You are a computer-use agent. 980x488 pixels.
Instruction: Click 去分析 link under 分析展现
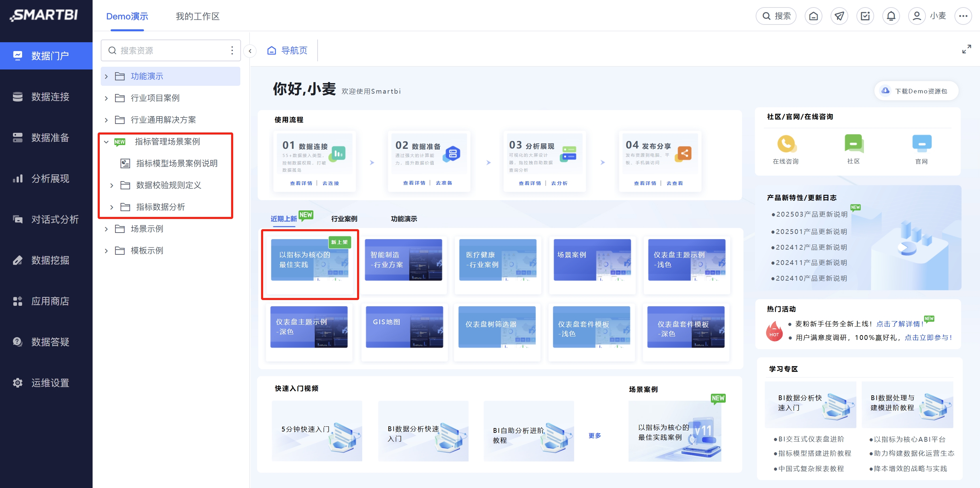pos(559,183)
